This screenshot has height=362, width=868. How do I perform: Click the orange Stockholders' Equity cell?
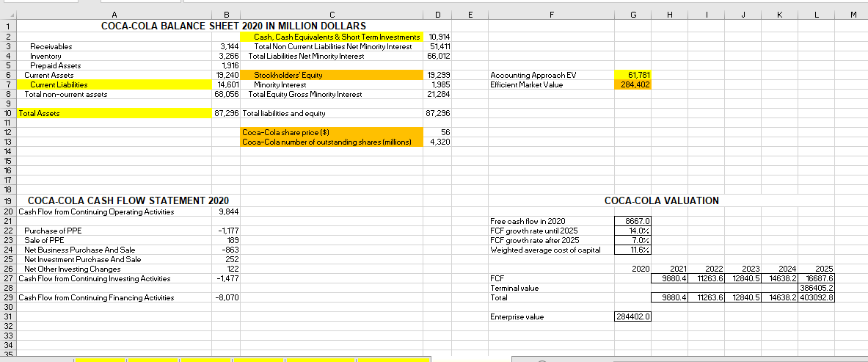coord(332,75)
